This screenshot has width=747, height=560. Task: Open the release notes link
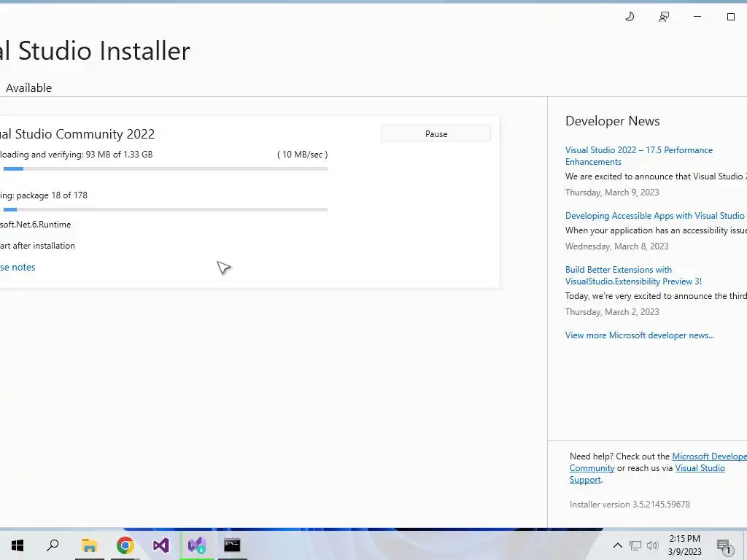coord(18,267)
